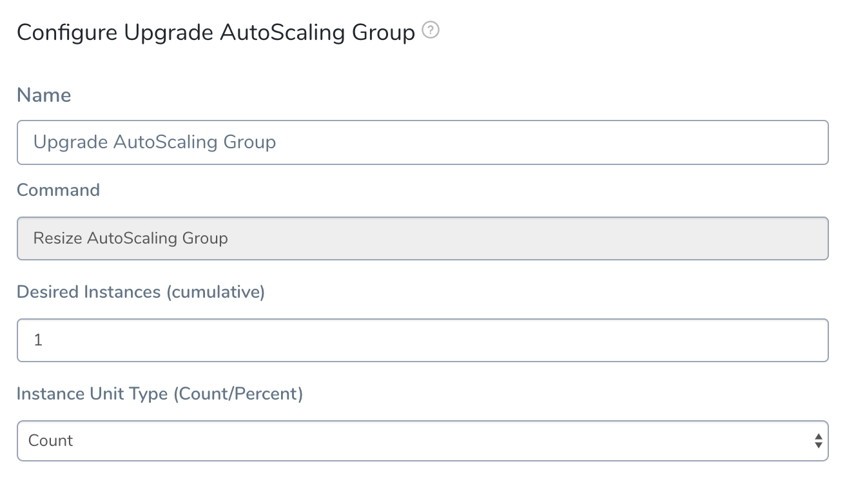The width and height of the screenshot is (847, 504).
Task: Select the Count option text
Action: pyautogui.click(x=51, y=441)
